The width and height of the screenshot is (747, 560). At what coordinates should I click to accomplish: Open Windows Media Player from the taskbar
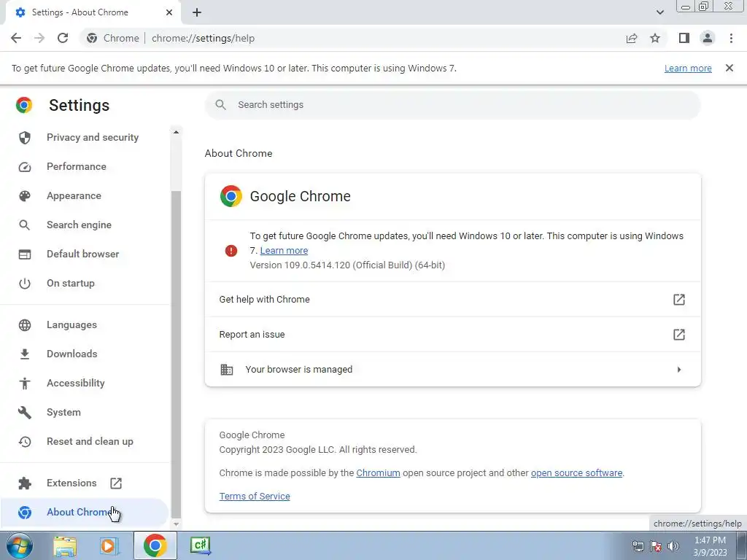click(109, 545)
